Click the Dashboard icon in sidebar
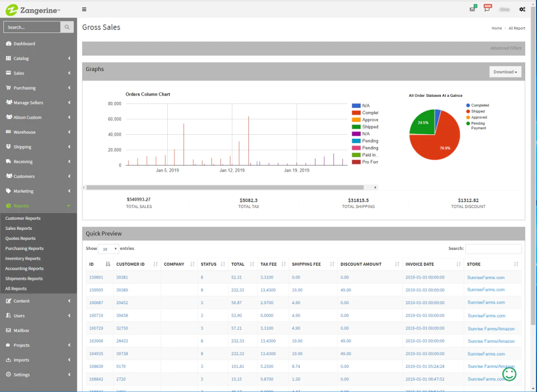 pyautogui.click(x=8, y=44)
